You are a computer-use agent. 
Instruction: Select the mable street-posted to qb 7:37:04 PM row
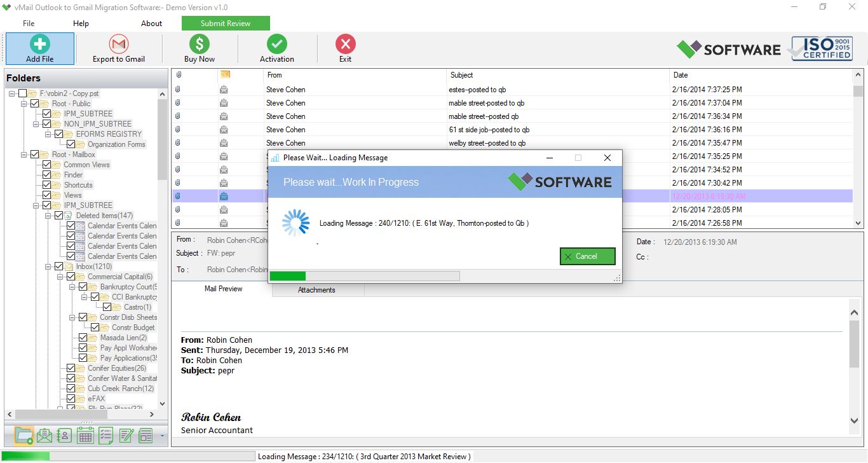(x=512, y=103)
